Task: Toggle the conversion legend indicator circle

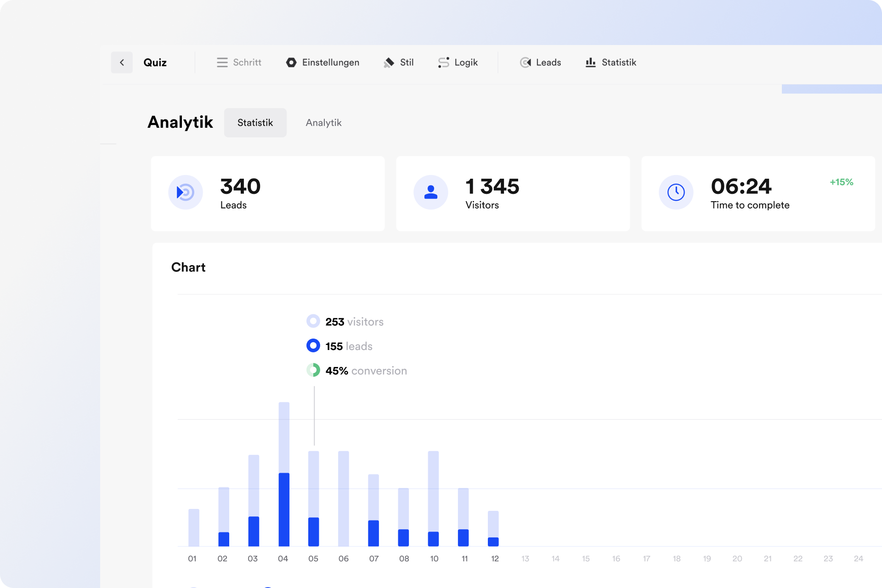Action: pyautogui.click(x=313, y=370)
